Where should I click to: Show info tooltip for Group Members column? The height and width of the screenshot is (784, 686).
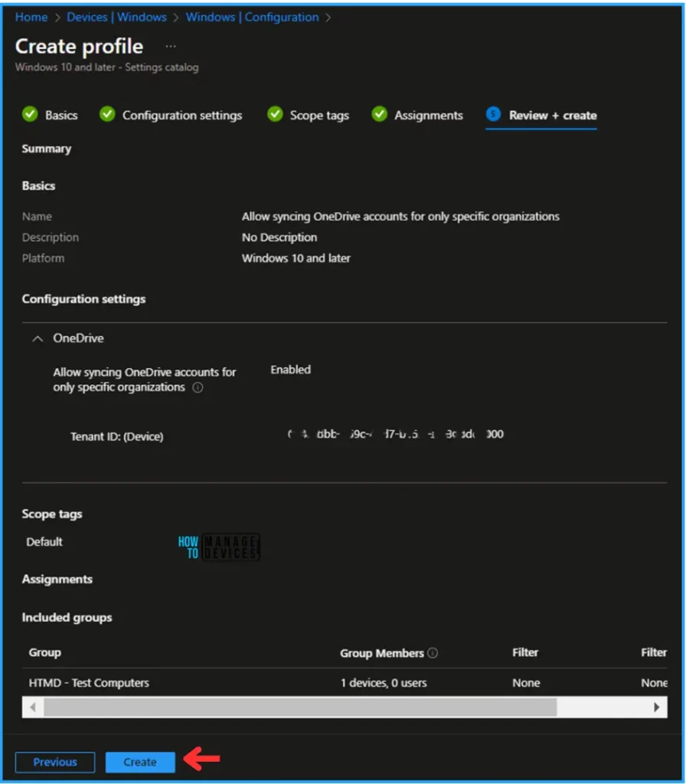(433, 652)
